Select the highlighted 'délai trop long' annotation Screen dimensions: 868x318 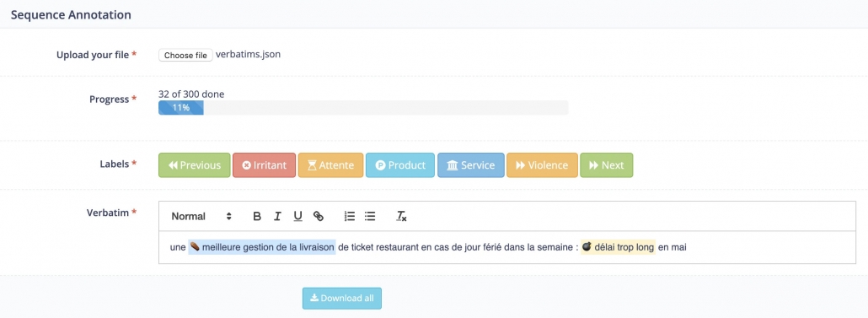click(x=618, y=248)
